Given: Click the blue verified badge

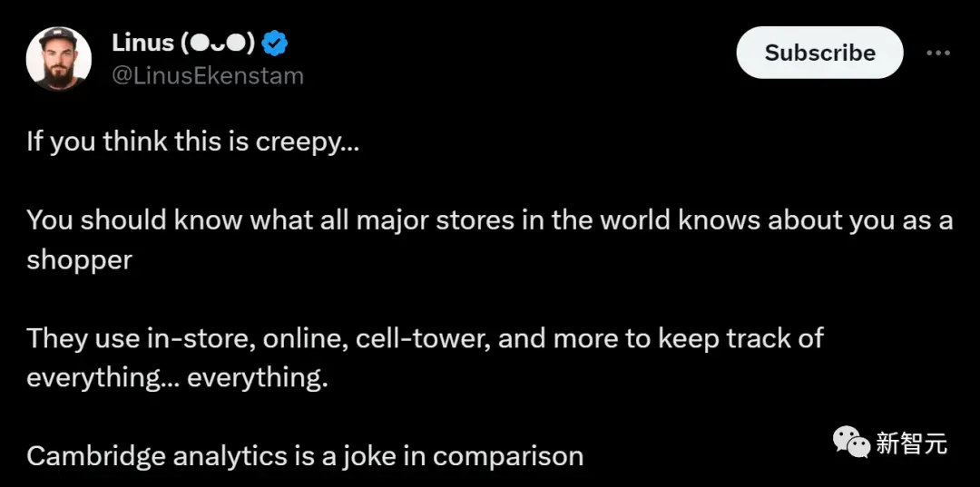Looking at the screenshot, I should [x=275, y=44].
